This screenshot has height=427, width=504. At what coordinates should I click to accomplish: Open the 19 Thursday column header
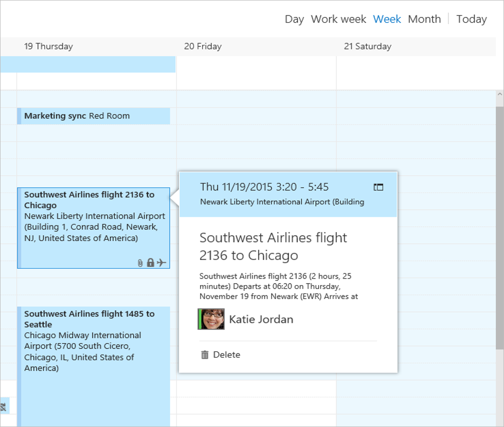(48, 46)
